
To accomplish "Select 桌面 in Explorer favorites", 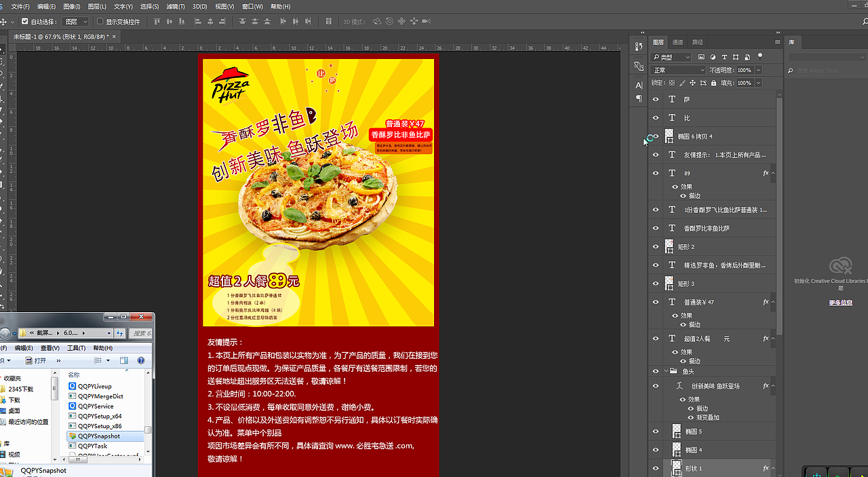I will click(x=14, y=411).
